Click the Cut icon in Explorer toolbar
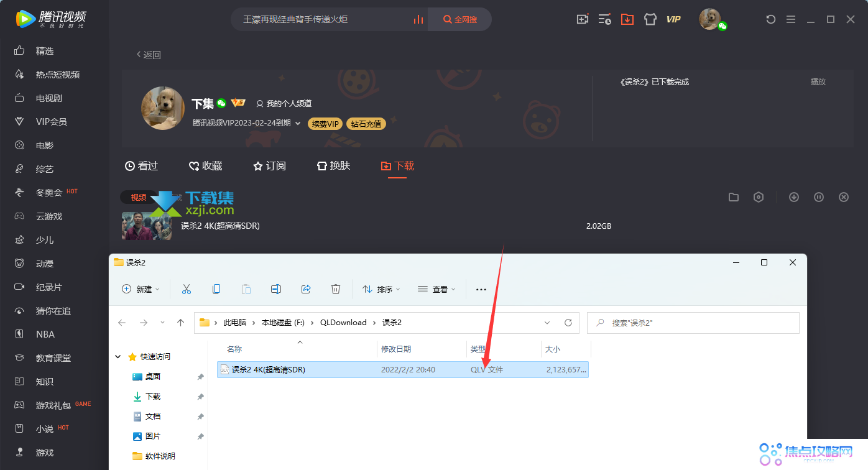 [x=186, y=289]
